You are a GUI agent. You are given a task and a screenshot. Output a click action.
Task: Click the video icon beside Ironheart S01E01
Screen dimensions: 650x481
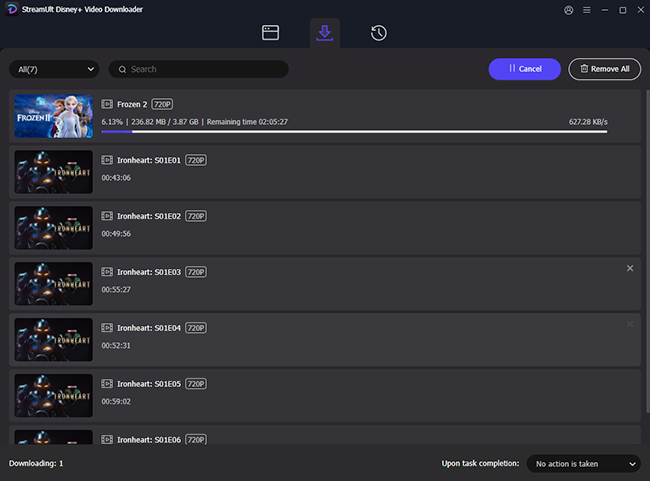point(107,160)
